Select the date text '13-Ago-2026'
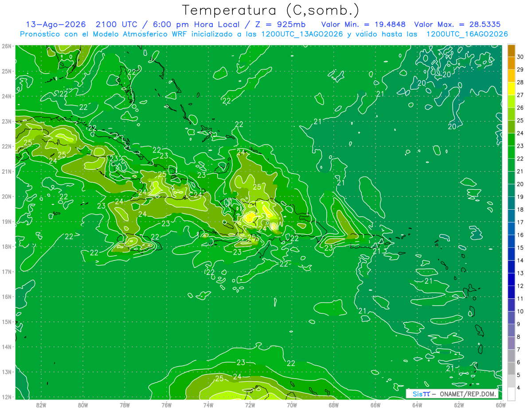The width and height of the screenshot is (532, 411). pos(55,24)
